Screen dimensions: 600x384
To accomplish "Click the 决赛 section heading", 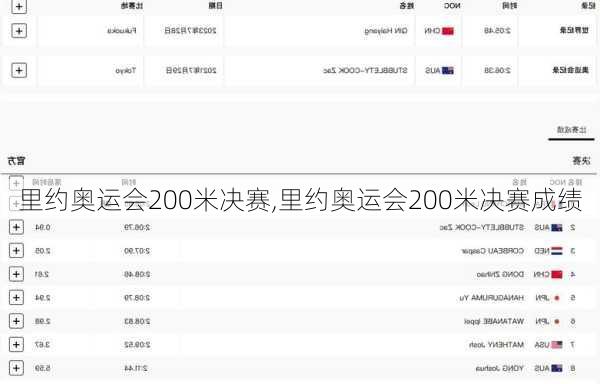I will [x=581, y=161].
